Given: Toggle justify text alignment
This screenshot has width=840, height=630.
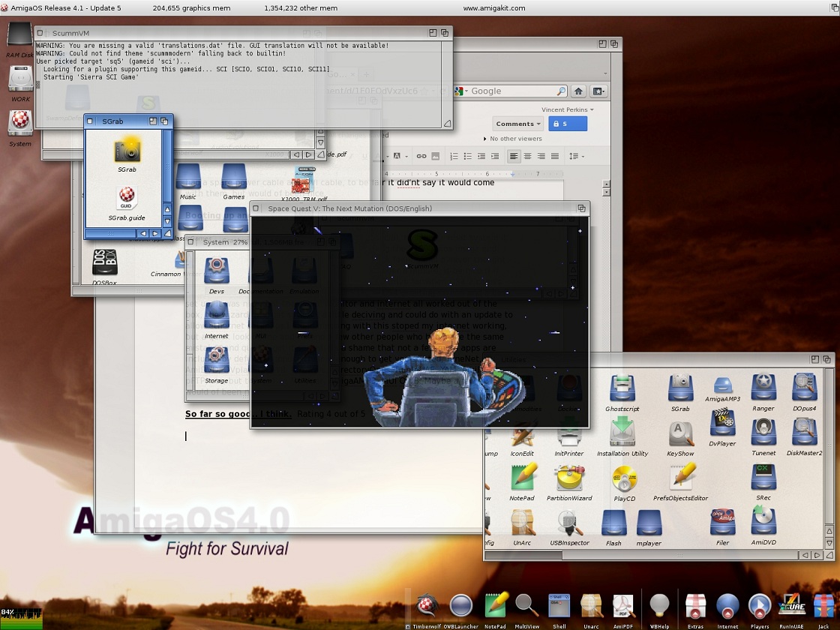Looking at the screenshot, I should pos(554,156).
